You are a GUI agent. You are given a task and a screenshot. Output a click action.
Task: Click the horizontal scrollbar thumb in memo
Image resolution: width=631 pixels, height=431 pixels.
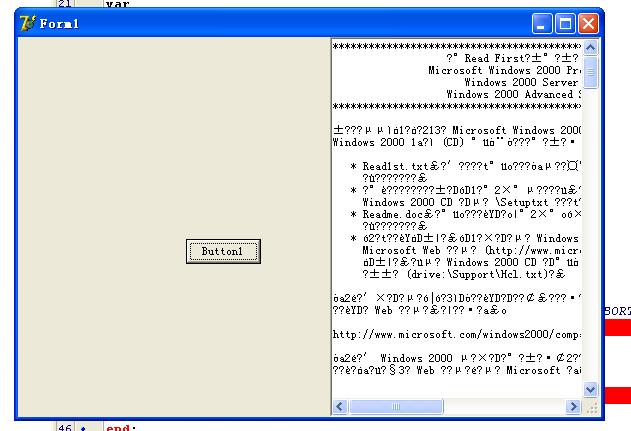coord(398,406)
